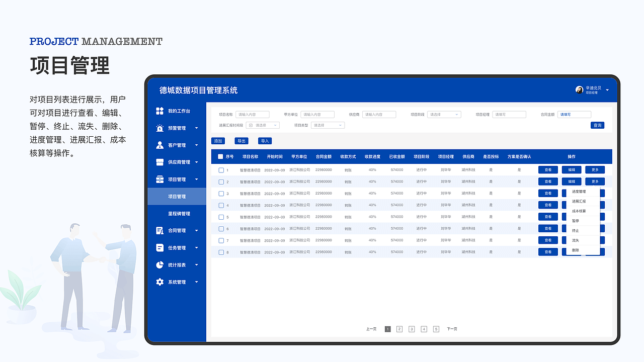Click the 供应商管理 sidebar icon
The height and width of the screenshot is (362, 644).
tap(159, 162)
